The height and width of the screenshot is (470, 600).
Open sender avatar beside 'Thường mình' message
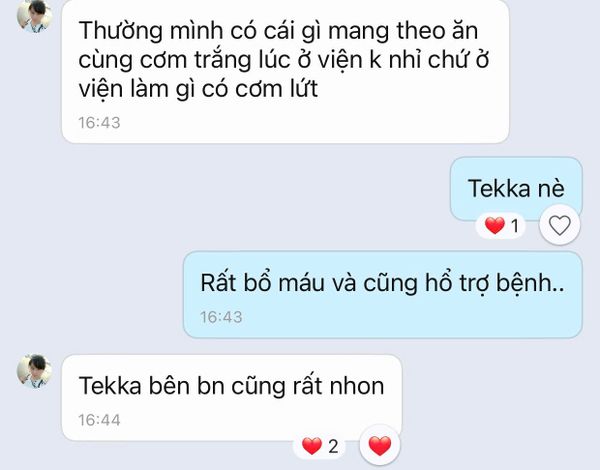[34, 16]
